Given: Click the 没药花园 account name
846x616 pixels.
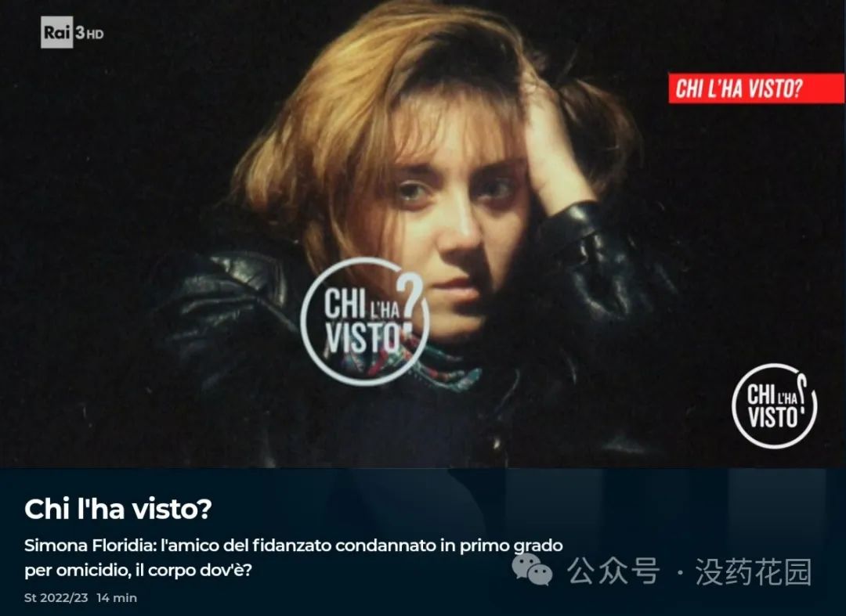Looking at the screenshot, I should click(x=754, y=571).
